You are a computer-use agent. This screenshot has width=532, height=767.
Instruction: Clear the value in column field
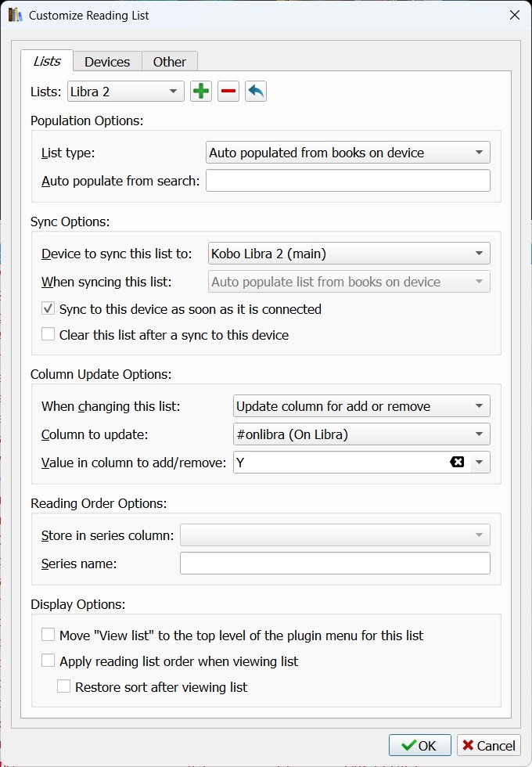[458, 463]
